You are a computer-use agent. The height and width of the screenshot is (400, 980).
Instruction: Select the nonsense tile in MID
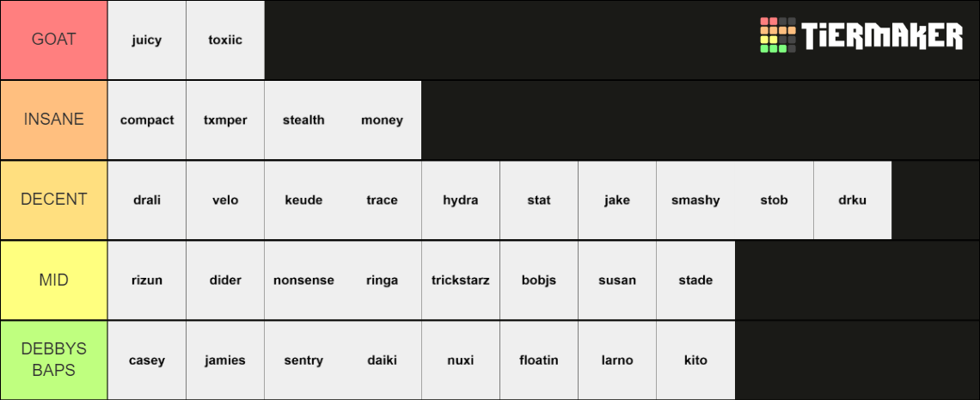click(x=303, y=280)
